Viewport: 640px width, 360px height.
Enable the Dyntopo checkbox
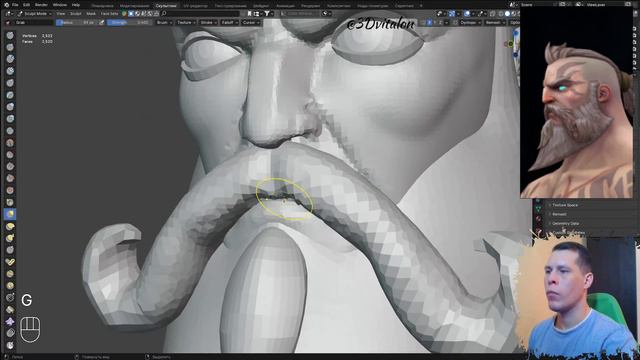tap(456, 22)
